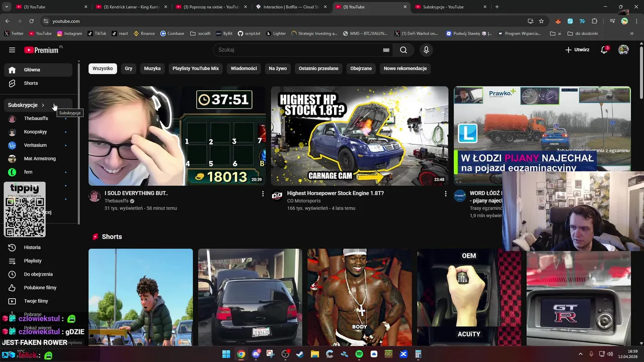Image resolution: width=644 pixels, height=362 pixels.
Task: Go to Główna home in sidebar
Action: point(38,70)
